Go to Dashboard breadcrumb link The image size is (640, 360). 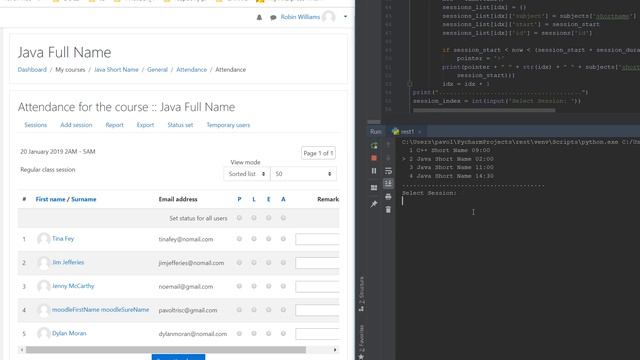[32, 70]
